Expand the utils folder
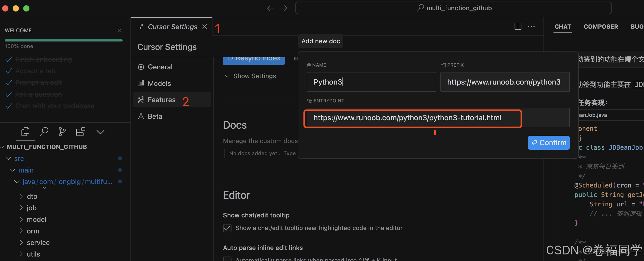 tap(33, 254)
